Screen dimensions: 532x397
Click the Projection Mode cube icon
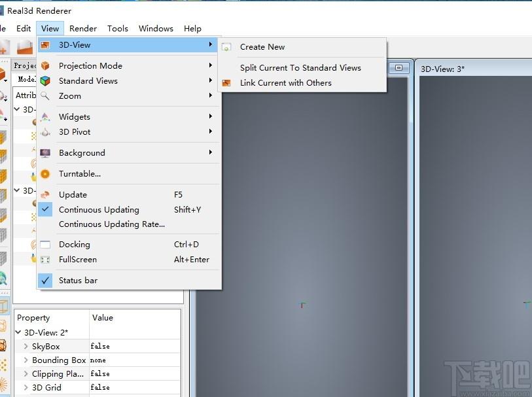45,65
